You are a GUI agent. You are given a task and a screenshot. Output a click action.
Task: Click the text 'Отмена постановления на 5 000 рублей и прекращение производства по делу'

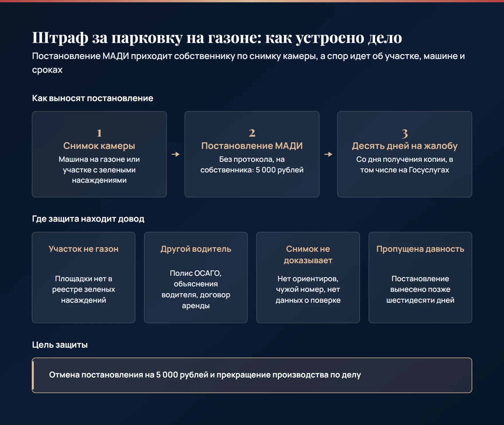click(205, 375)
